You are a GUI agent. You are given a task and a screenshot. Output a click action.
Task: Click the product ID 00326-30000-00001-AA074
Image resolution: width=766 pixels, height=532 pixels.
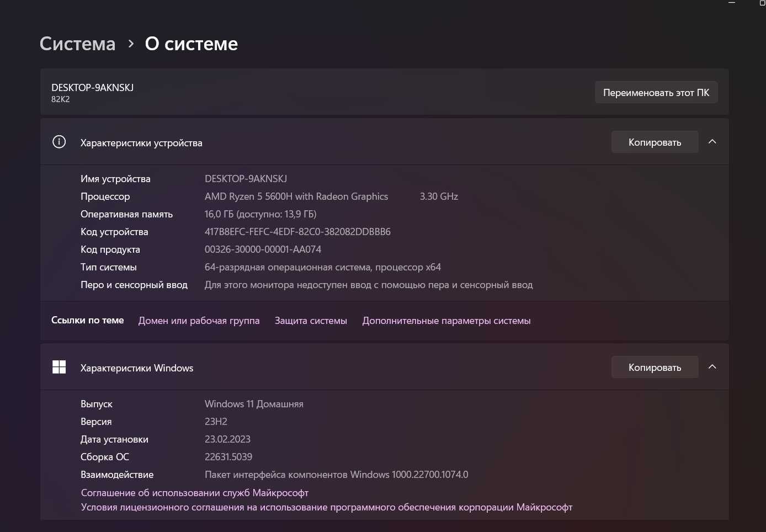263,249
